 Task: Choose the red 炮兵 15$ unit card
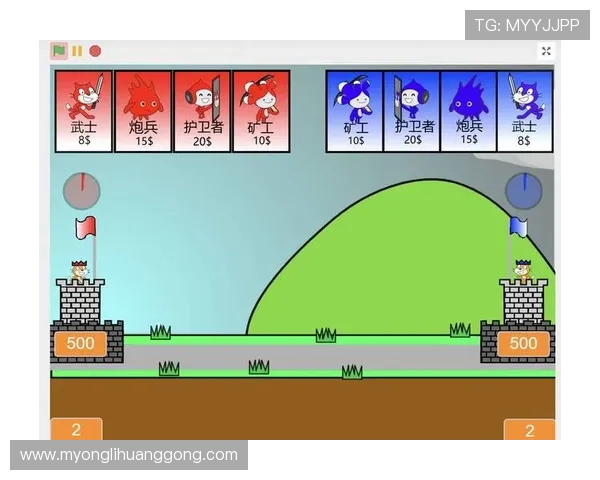coord(143,110)
